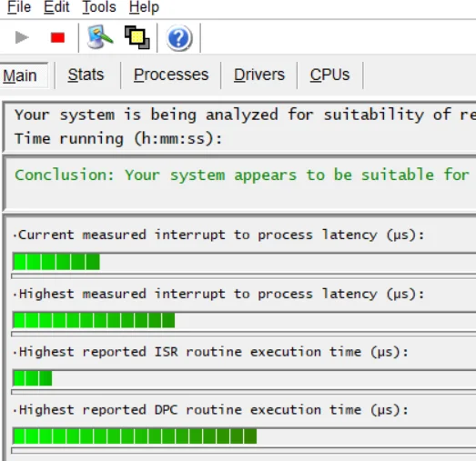This screenshot has width=476, height=461.
Task: Click the green Conclusion text line
Action: tap(242, 175)
